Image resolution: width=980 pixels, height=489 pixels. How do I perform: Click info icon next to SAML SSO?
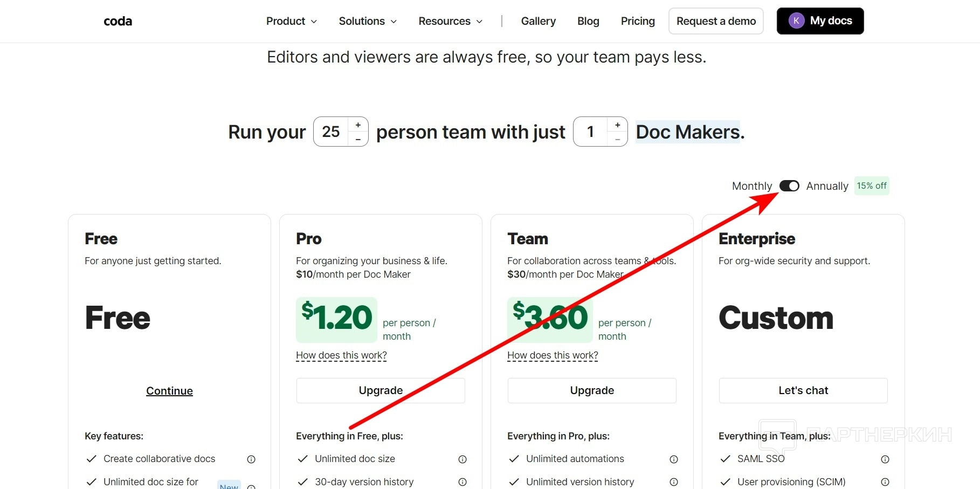click(885, 459)
